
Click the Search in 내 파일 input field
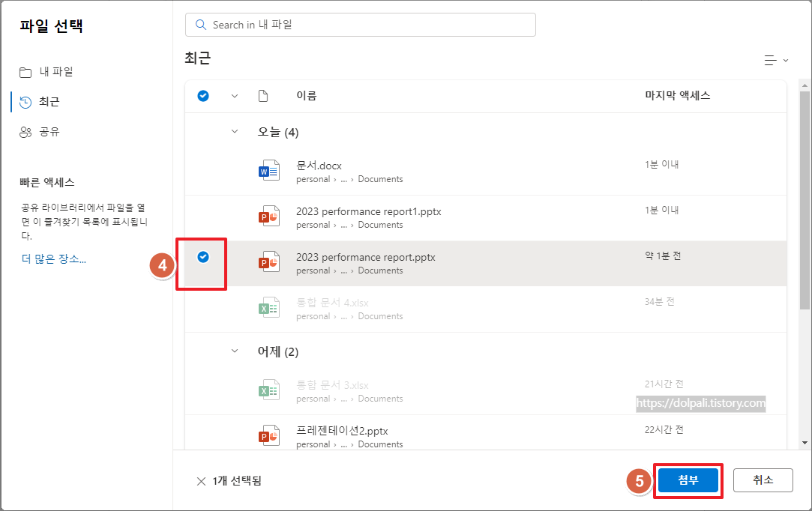pyautogui.click(x=360, y=24)
